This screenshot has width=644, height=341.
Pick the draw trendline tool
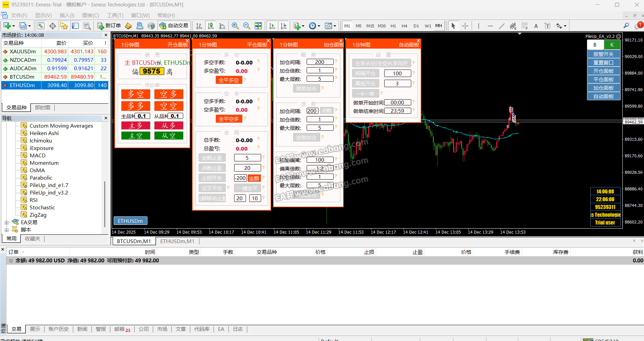click(x=502, y=26)
